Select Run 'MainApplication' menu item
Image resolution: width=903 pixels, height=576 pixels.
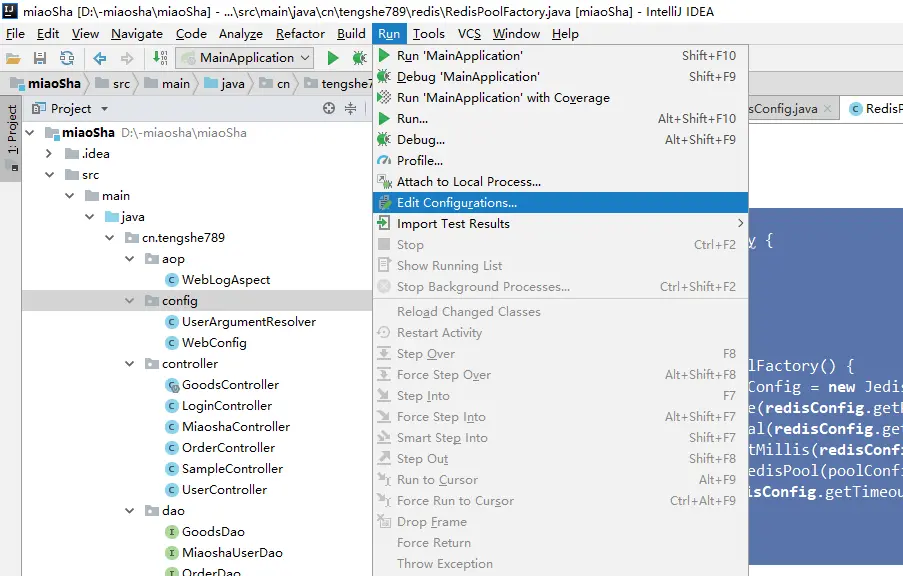point(560,56)
